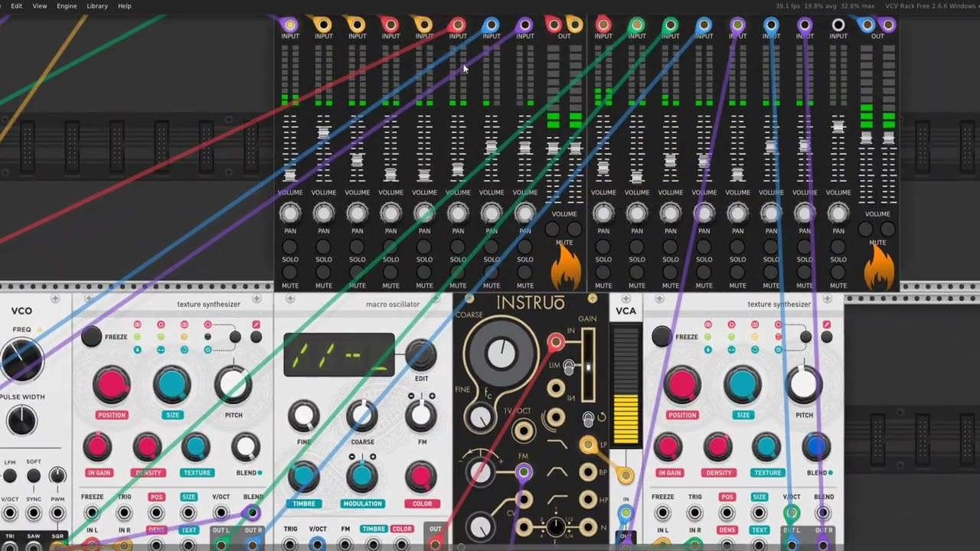Click the Instruo COARSE knob
This screenshot has height=551, width=980.
[x=500, y=352]
